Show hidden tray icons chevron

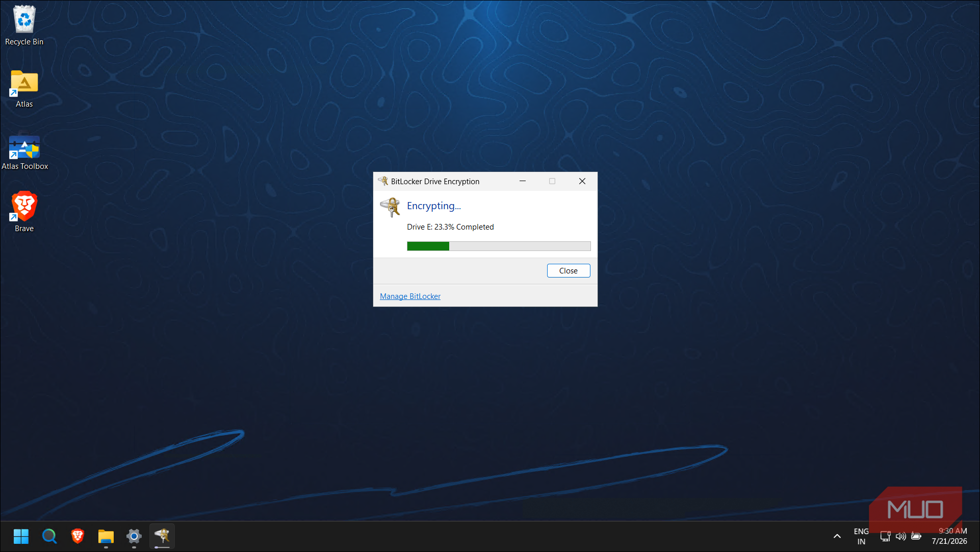click(837, 536)
